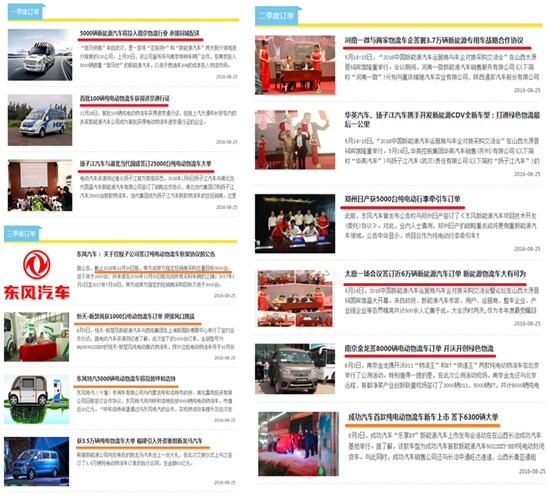This screenshot has width=547, height=497.
Task: Open the 三季度订单 section tab
Action: (x=21, y=233)
